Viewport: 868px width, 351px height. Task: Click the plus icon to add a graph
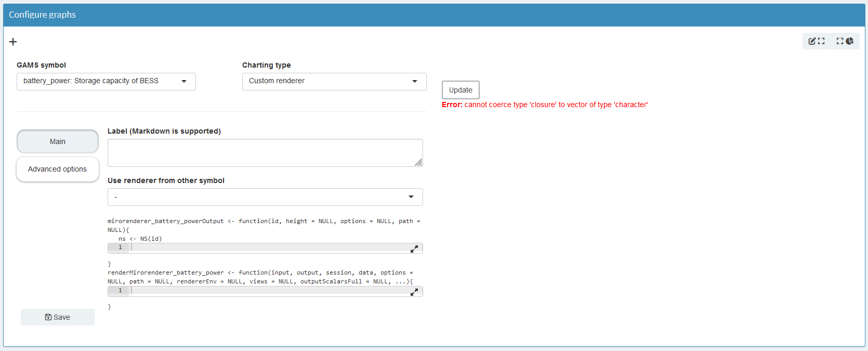[x=13, y=42]
